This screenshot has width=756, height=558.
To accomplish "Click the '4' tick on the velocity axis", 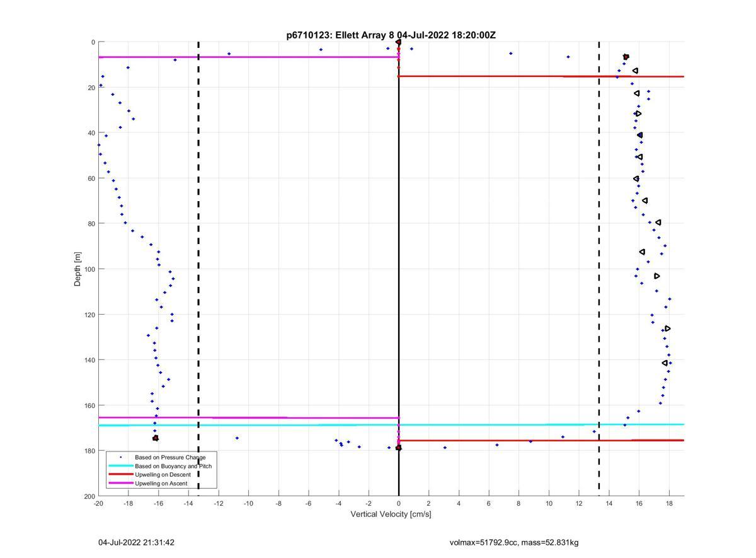I will tap(459, 503).
